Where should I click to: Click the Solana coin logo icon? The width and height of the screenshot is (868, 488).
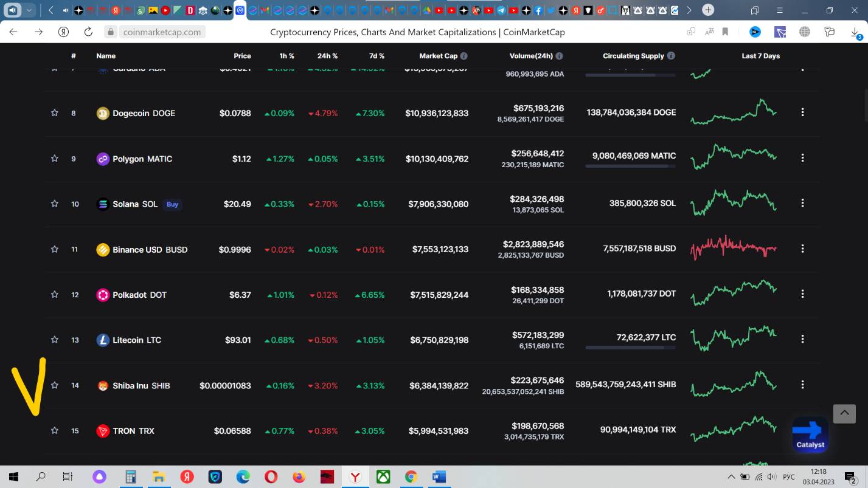(103, 204)
